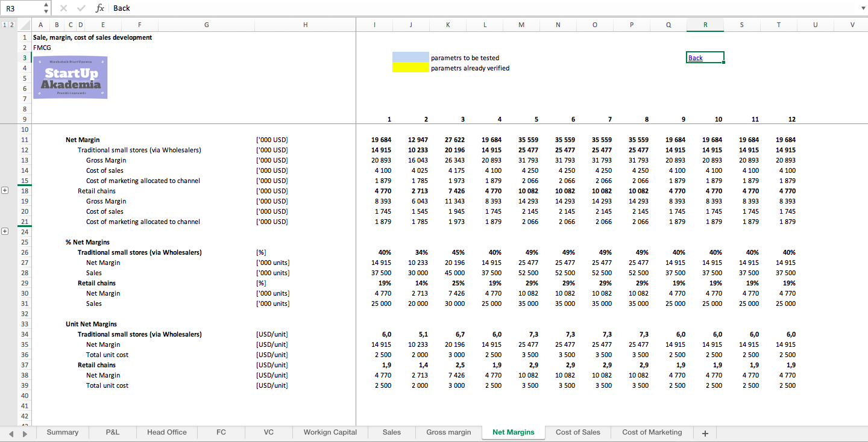This screenshot has height=442, width=868.
Task: Open the VC sheet tab
Action: 269,432
